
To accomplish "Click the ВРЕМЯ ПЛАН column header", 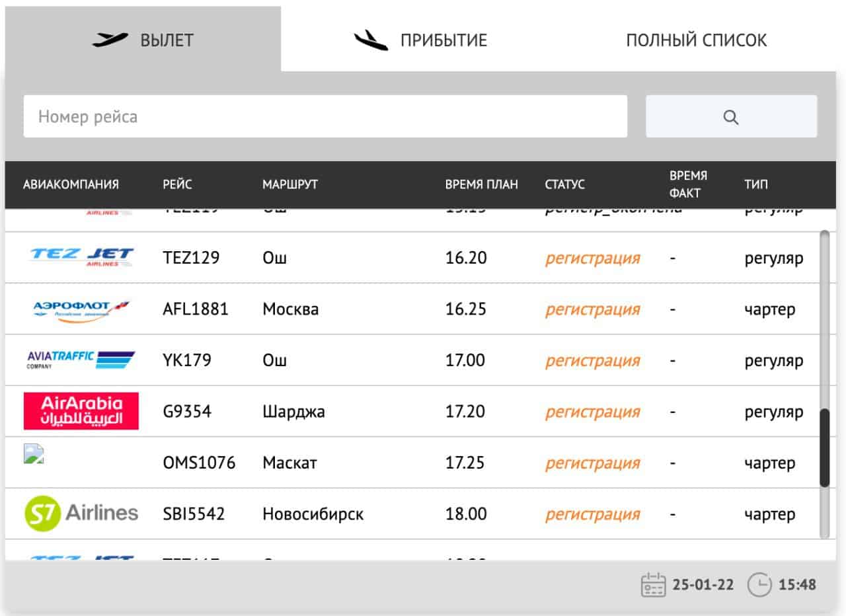I will point(482,184).
